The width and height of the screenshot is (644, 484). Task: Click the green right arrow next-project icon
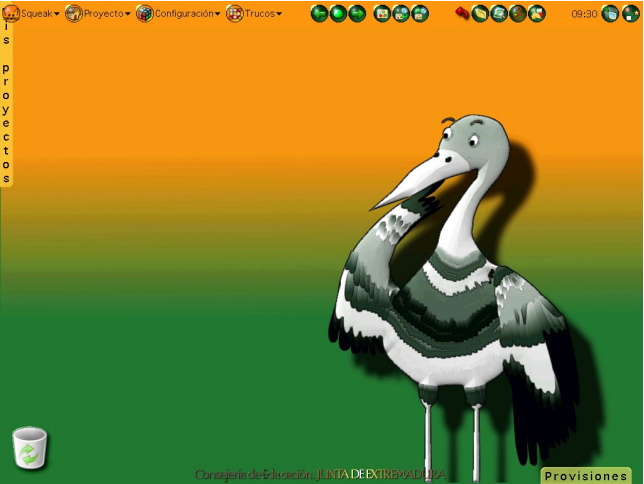357,13
